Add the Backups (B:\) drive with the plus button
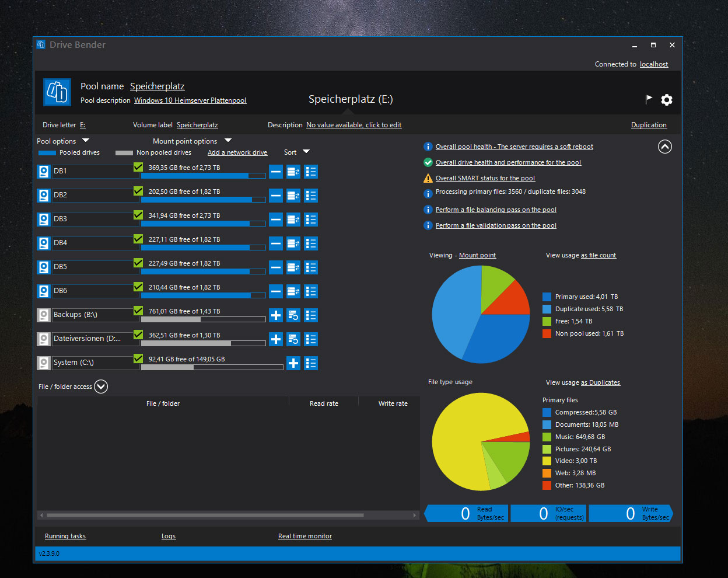 click(276, 315)
